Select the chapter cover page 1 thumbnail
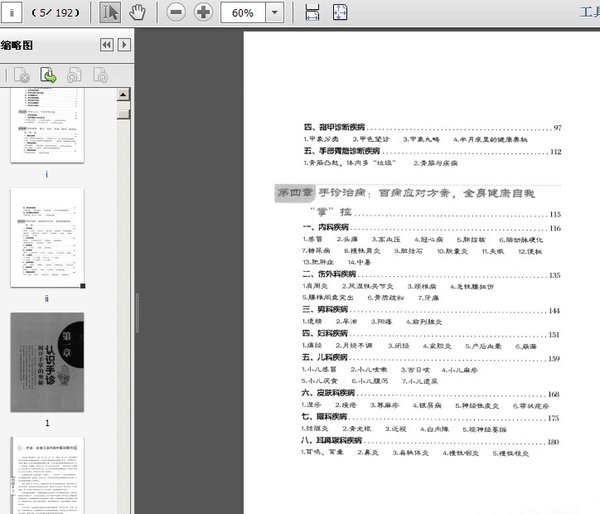 [x=47, y=360]
